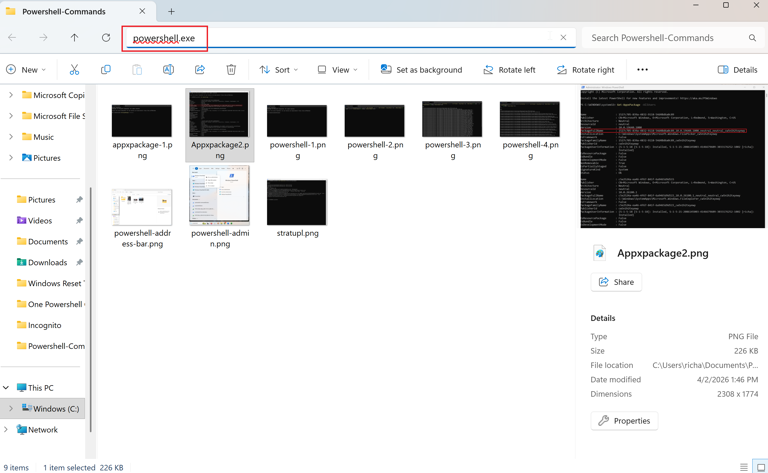Open Powershell-Com folder in sidebar

click(x=50, y=346)
